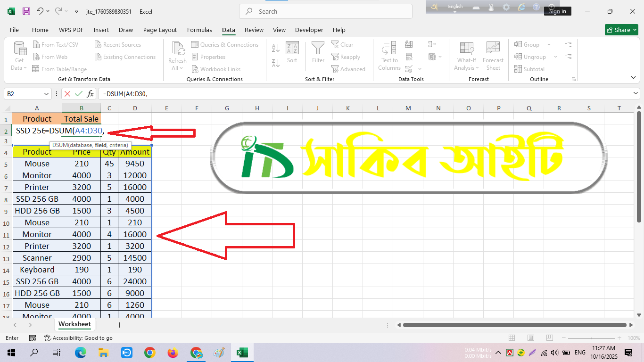Click the Sign in button
This screenshot has height=362, width=644.
pos(557,11)
